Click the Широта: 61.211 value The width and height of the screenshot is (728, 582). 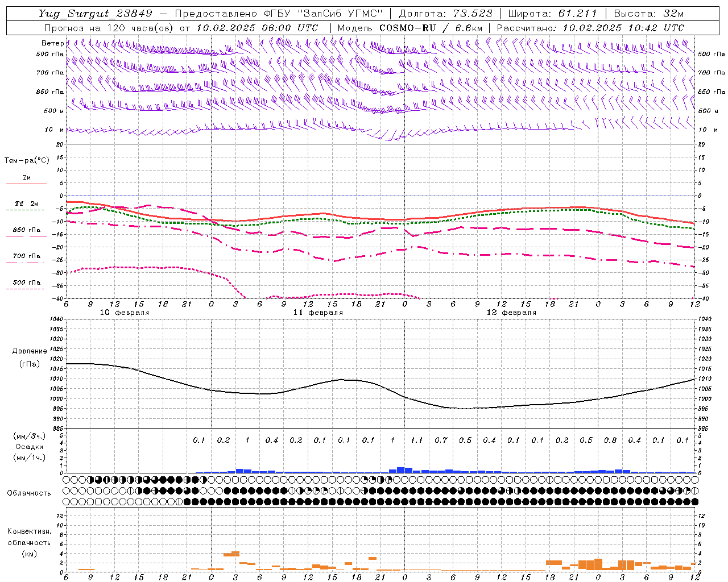tap(552, 14)
